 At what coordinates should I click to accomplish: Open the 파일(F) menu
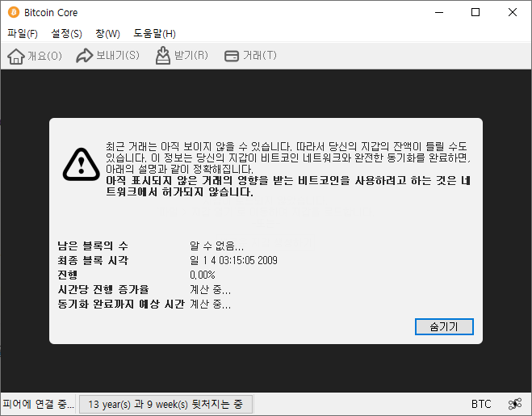pyautogui.click(x=23, y=33)
